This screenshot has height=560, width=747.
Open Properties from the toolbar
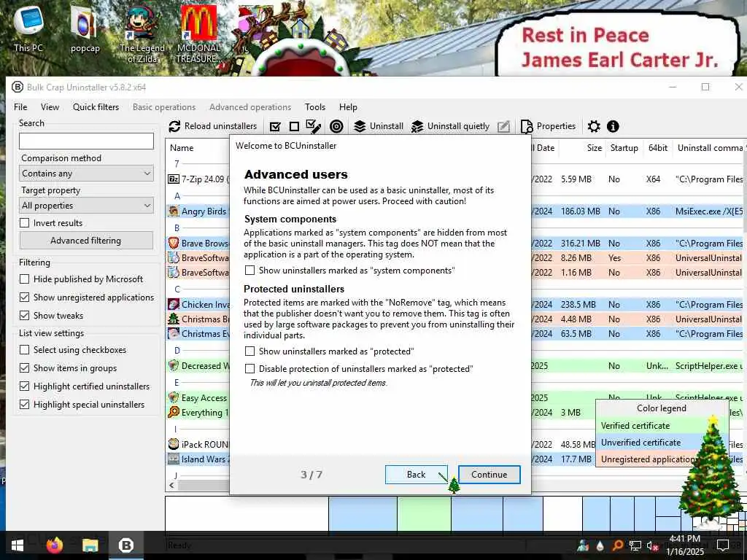pyautogui.click(x=548, y=126)
